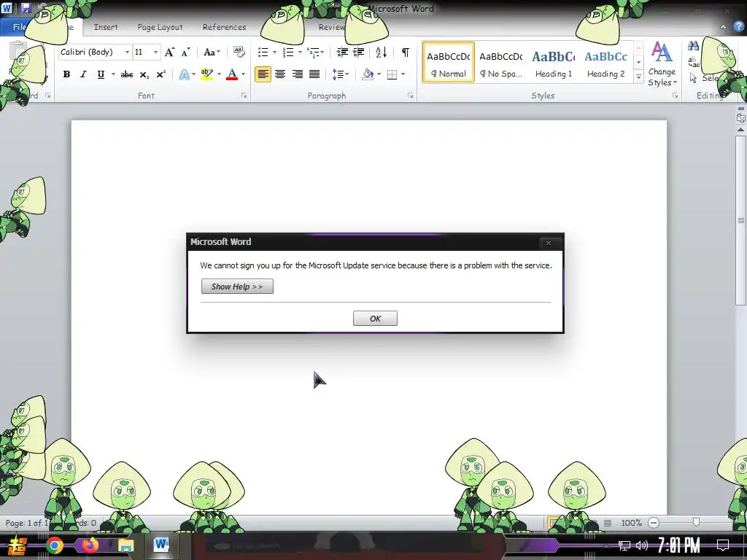Click the Shading paint bucket icon
This screenshot has width=747, height=560.
tap(368, 74)
